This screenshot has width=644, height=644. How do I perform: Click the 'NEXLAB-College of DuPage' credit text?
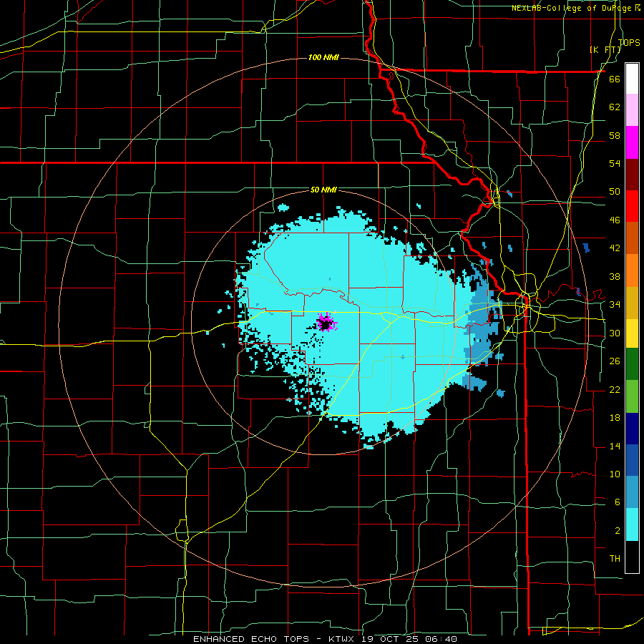pos(572,8)
